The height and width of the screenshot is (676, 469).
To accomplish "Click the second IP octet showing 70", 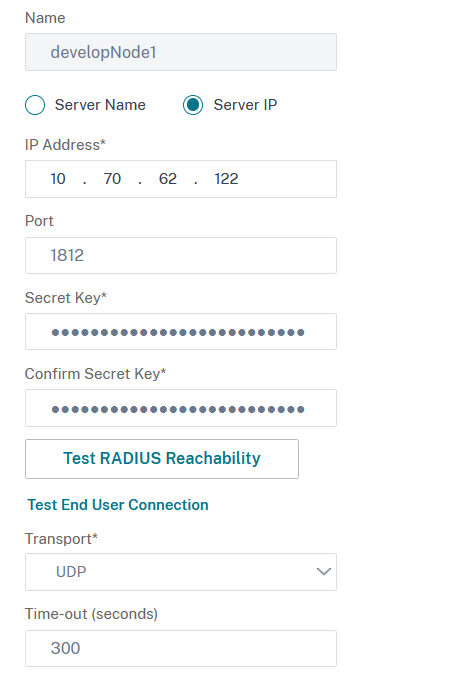I will click(112, 179).
